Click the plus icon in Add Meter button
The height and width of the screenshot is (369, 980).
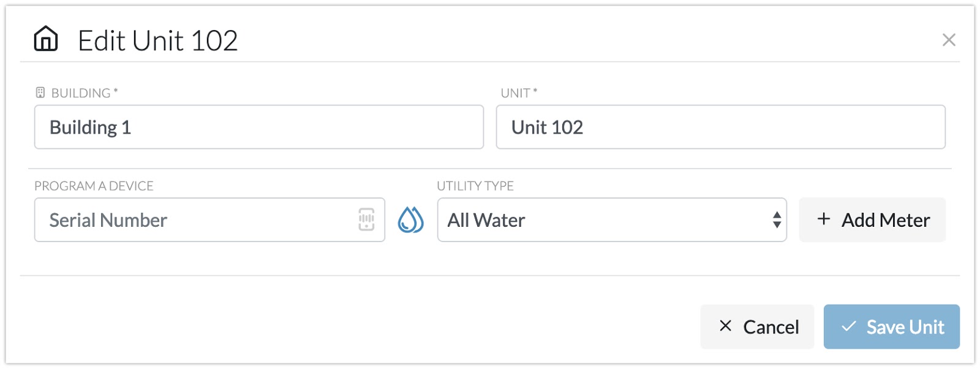coord(824,219)
